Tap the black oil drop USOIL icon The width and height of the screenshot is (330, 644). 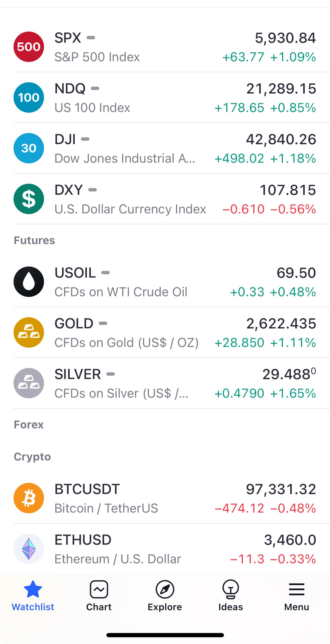click(x=29, y=282)
